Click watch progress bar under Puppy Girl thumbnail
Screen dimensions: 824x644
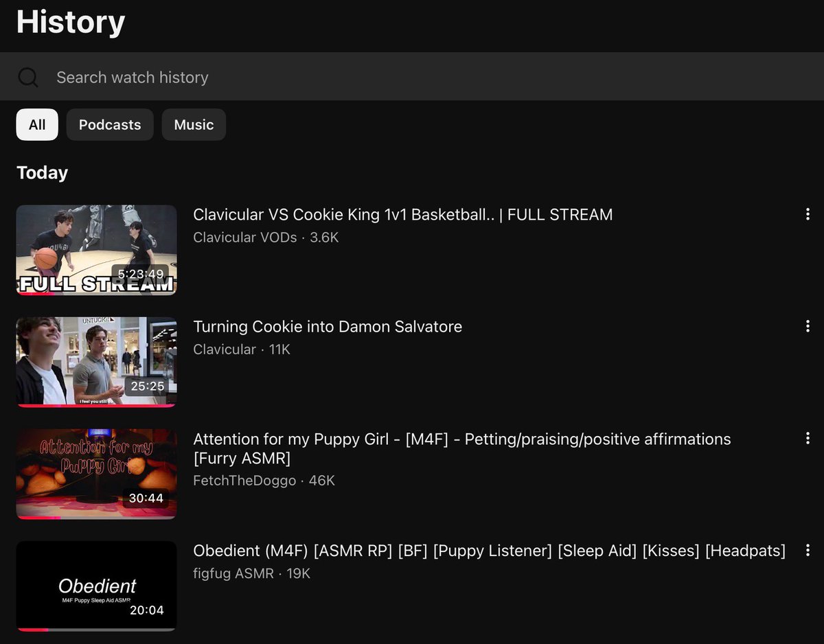[96, 517]
